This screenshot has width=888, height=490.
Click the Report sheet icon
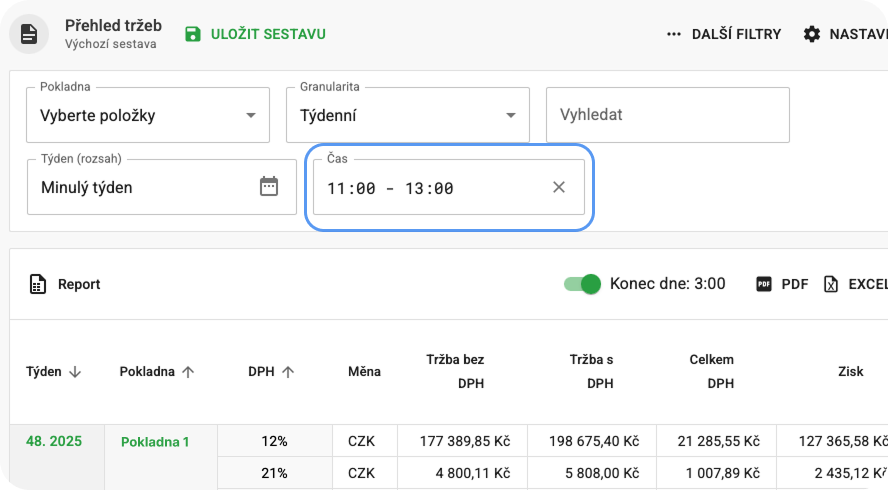pyautogui.click(x=38, y=284)
